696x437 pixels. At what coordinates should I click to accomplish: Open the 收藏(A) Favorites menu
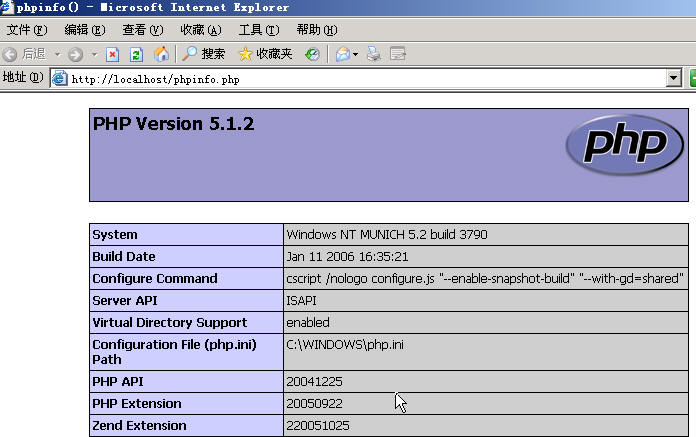(201, 30)
